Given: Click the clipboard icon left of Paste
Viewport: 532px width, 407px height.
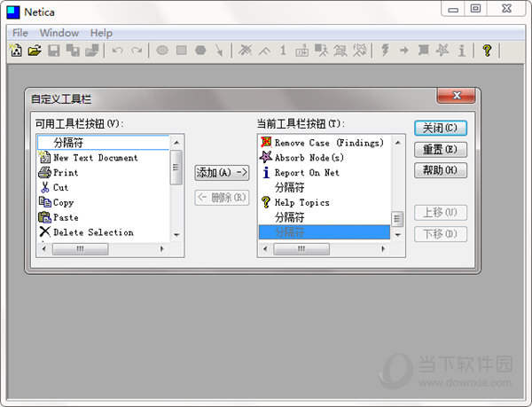Looking at the screenshot, I should [45, 217].
